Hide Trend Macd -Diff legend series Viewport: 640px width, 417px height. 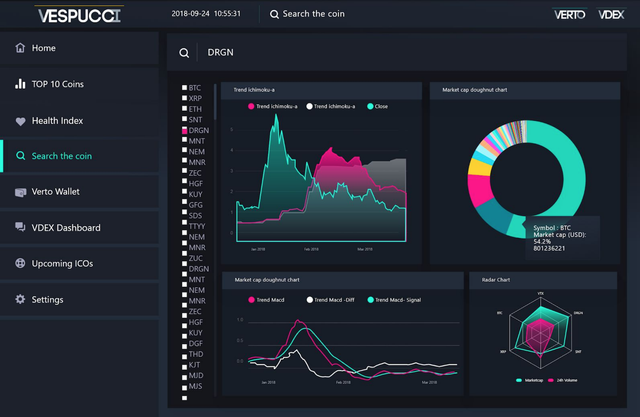click(x=331, y=300)
